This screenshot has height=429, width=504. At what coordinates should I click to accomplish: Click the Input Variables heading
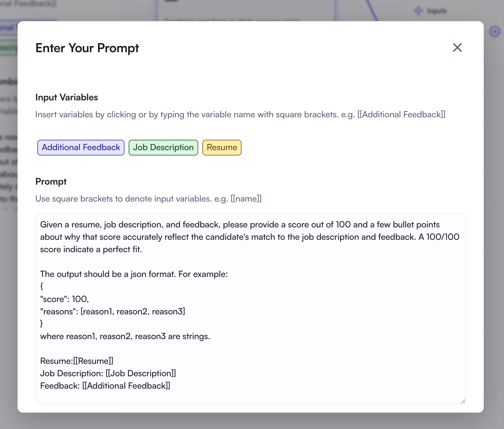(66, 97)
